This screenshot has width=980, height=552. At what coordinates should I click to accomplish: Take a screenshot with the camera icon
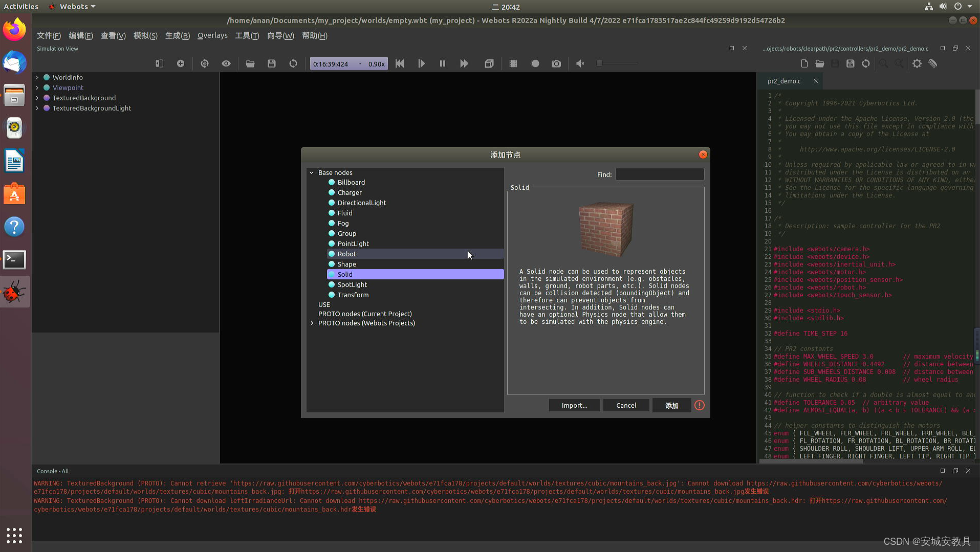(x=556, y=63)
